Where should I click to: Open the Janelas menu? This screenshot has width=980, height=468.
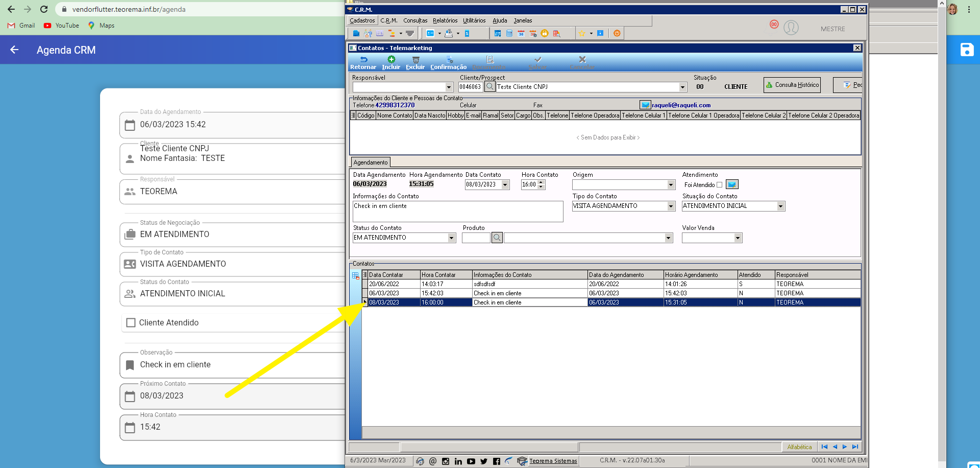pos(523,20)
